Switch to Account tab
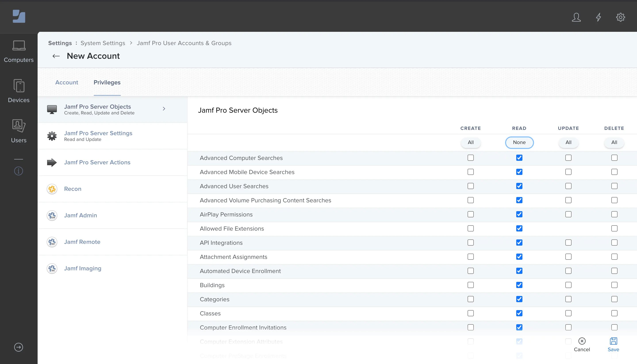The image size is (637, 364). [x=67, y=82]
